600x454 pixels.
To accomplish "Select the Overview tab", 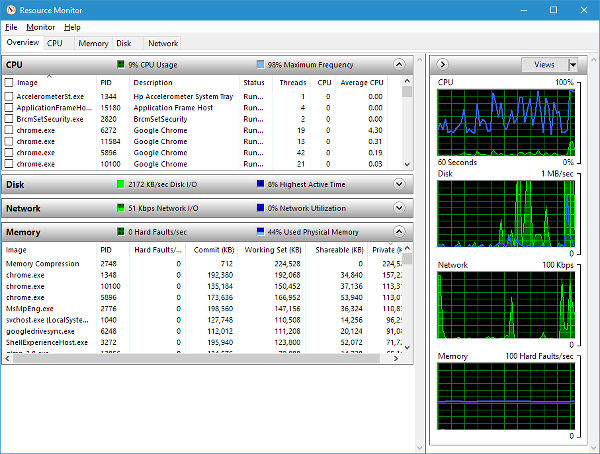I will click(x=23, y=42).
